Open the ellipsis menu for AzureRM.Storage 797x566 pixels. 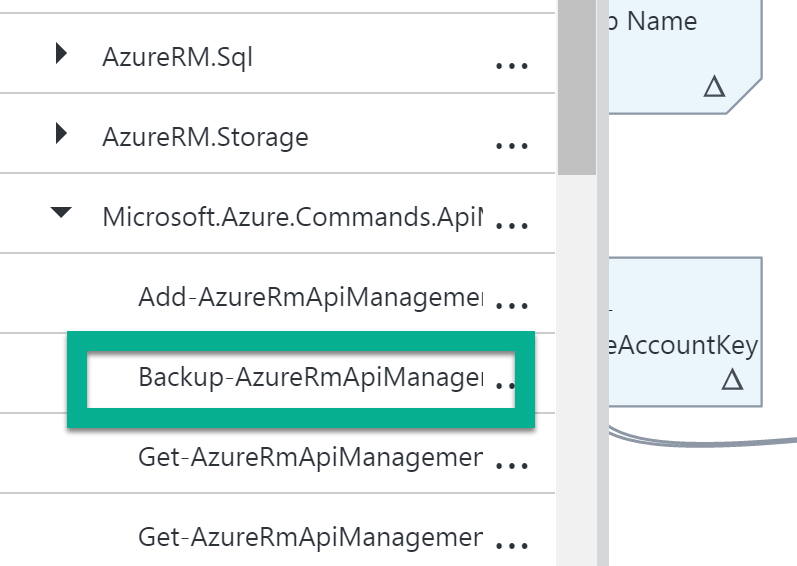pos(511,145)
